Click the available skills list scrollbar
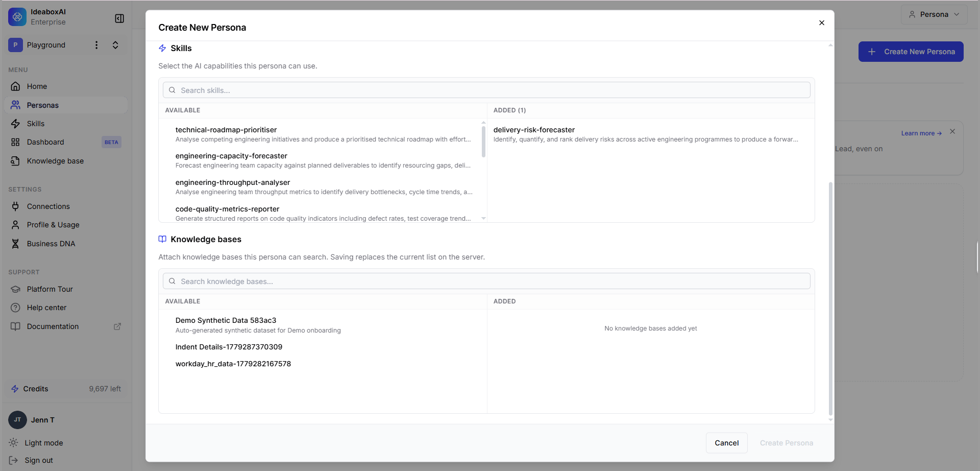 [x=483, y=142]
